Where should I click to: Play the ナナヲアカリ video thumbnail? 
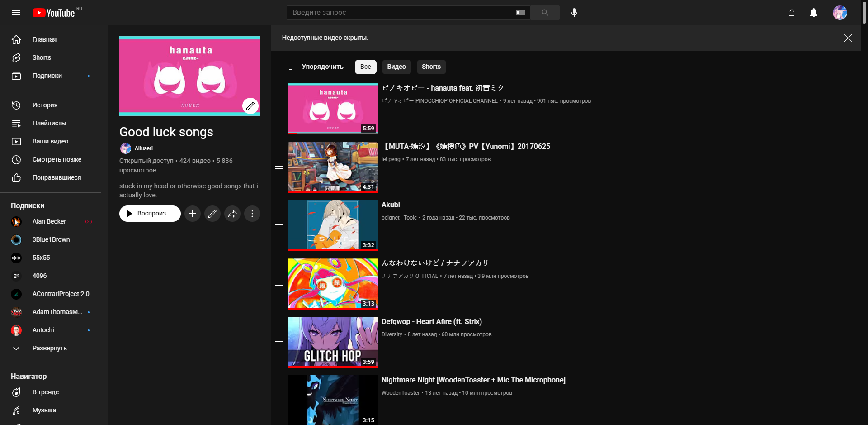[x=333, y=284]
